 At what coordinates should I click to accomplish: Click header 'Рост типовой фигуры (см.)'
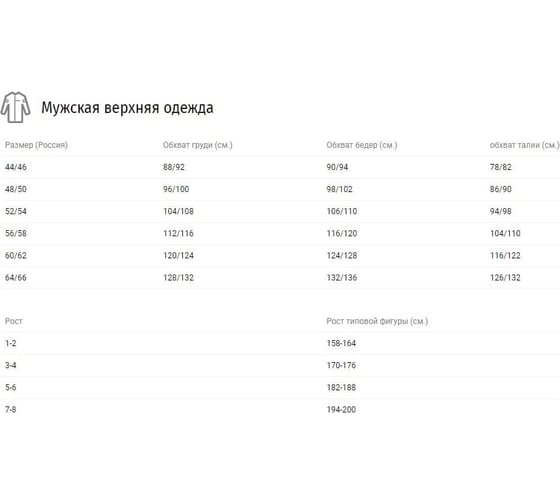(377, 321)
